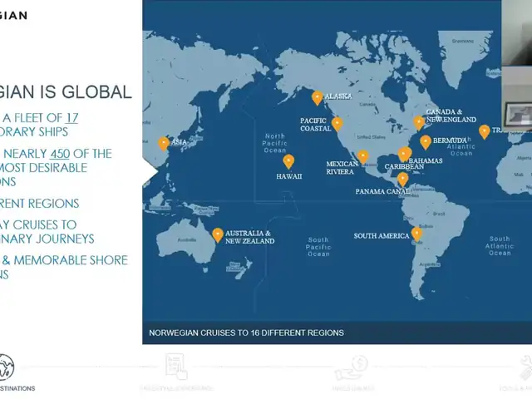
Task: Select the Pacific Coastal map pin
Action: (x=337, y=124)
